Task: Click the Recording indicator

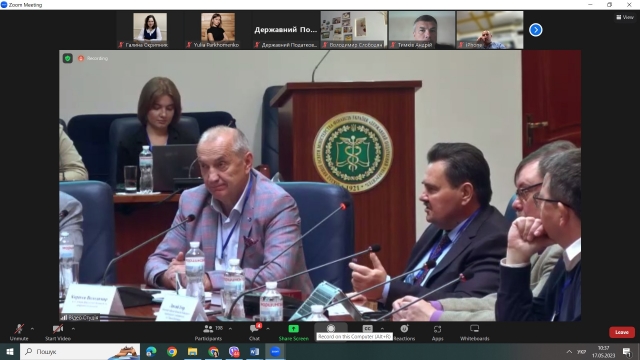Action: click(93, 58)
